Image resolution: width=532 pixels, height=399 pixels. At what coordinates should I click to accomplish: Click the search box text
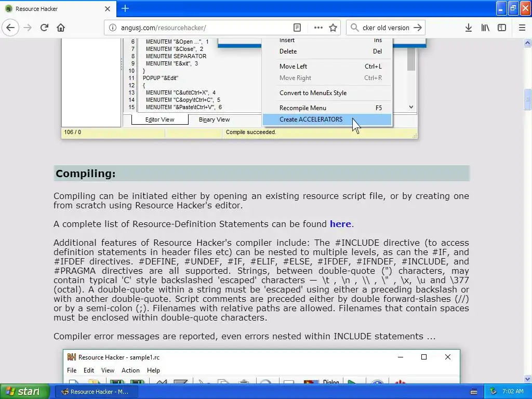tap(386, 28)
